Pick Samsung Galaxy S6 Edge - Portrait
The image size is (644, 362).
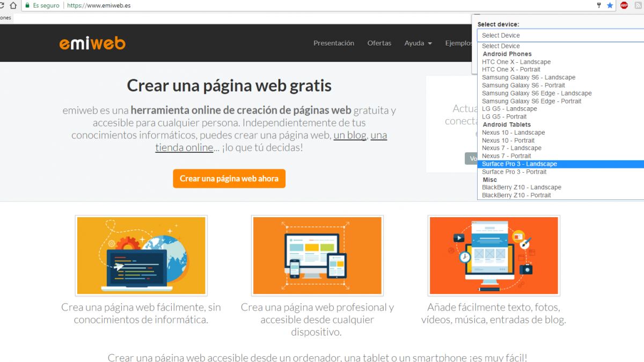pos(560,101)
